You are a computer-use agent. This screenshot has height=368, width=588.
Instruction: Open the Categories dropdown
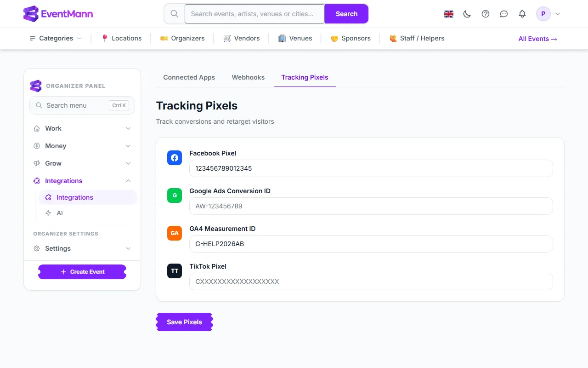coord(56,38)
